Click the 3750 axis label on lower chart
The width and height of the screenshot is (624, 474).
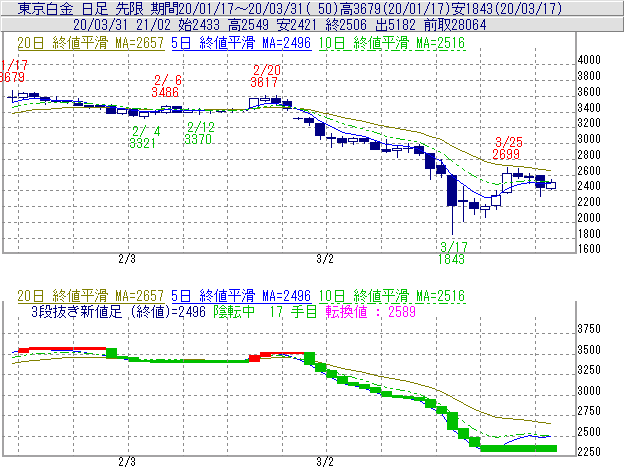click(x=589, y=329)
